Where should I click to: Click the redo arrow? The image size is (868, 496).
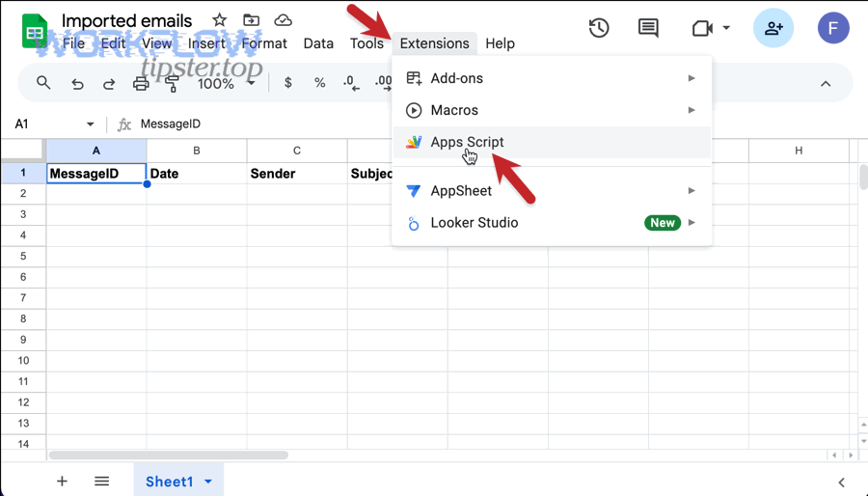coord(109,84)
